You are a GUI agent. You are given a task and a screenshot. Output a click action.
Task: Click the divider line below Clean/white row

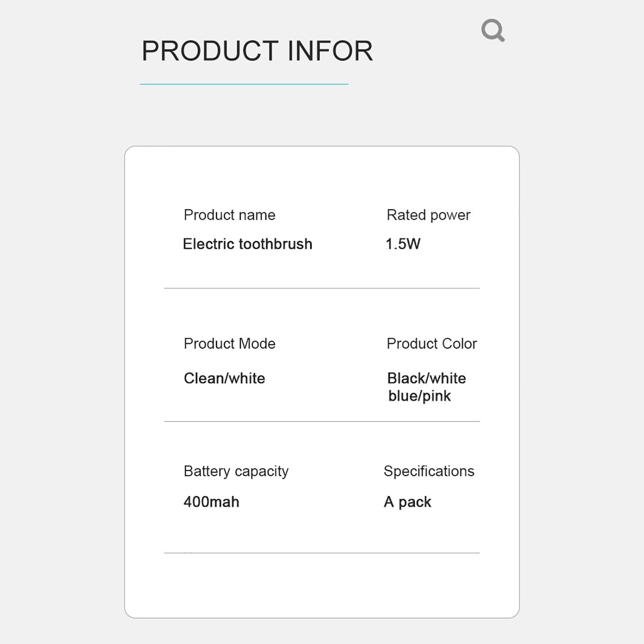click(322, 421)
